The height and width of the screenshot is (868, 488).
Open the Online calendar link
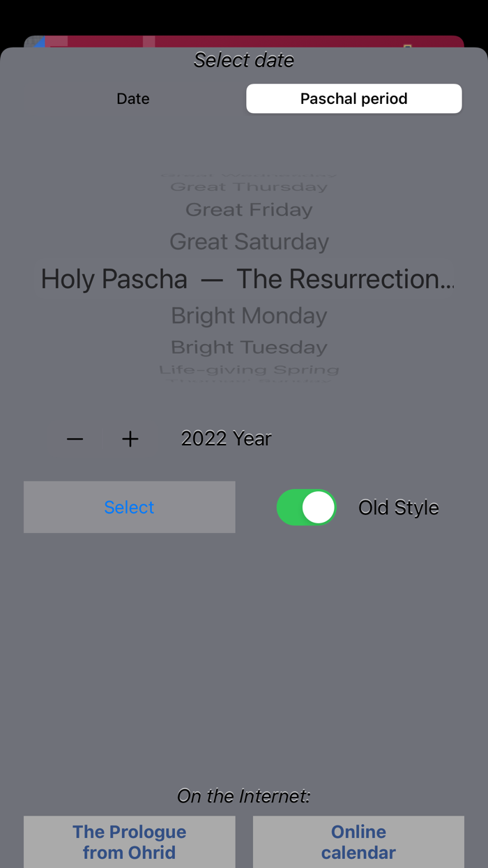[358, 841]
